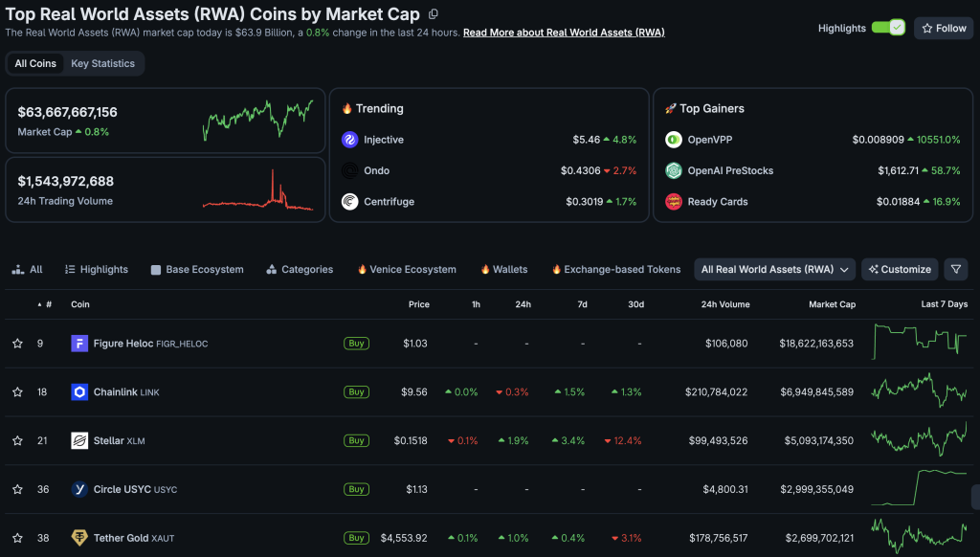The image size is (980, 557).
Task: Click the Customize button
Action: click(900, 270)
